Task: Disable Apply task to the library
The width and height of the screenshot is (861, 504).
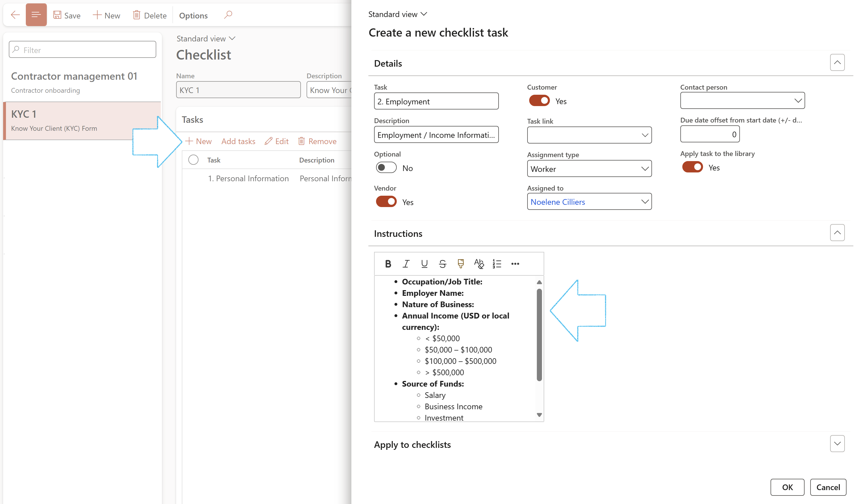Action: [x=692, y=167]
